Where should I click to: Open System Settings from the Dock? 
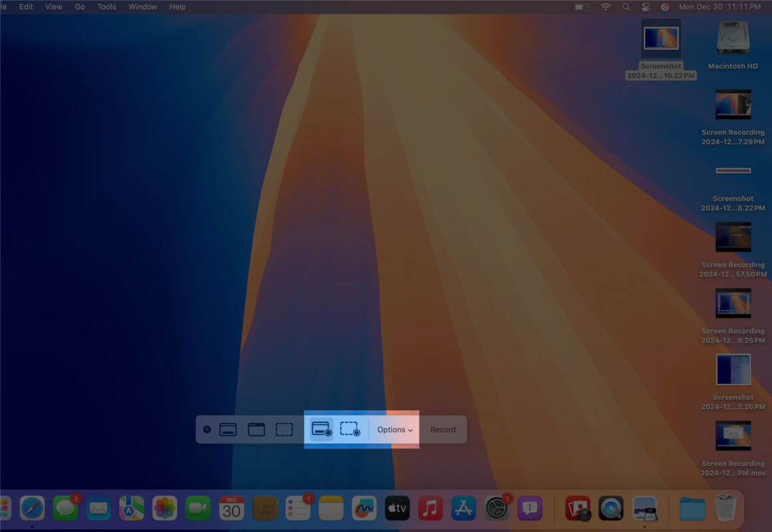(x=496, y=507)
